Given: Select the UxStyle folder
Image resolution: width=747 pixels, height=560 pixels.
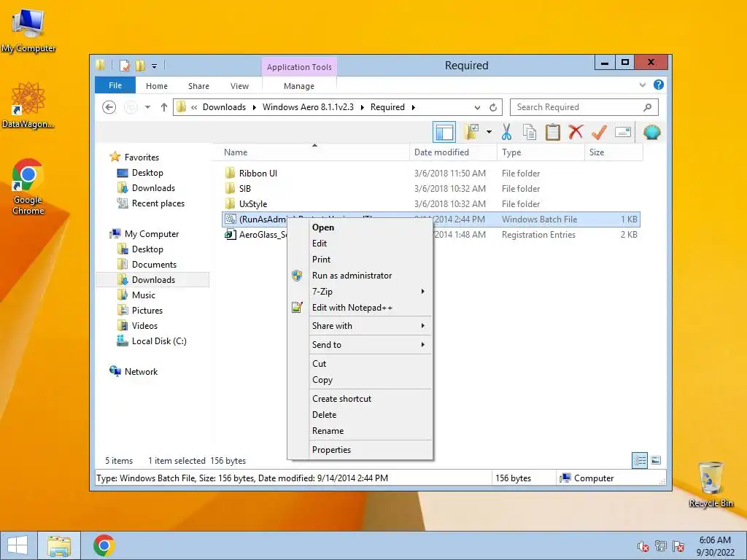Looking at the screenshot, I should (x=253, y=204).
